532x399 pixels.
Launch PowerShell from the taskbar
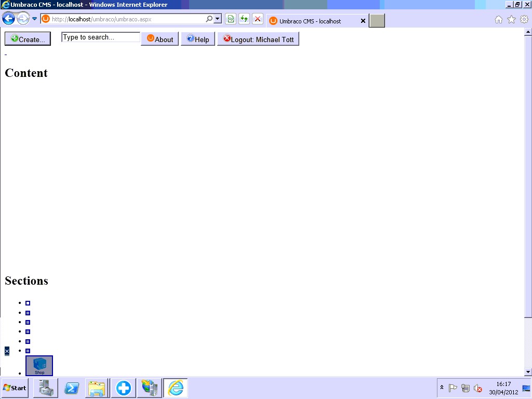(x=72, y=388)
